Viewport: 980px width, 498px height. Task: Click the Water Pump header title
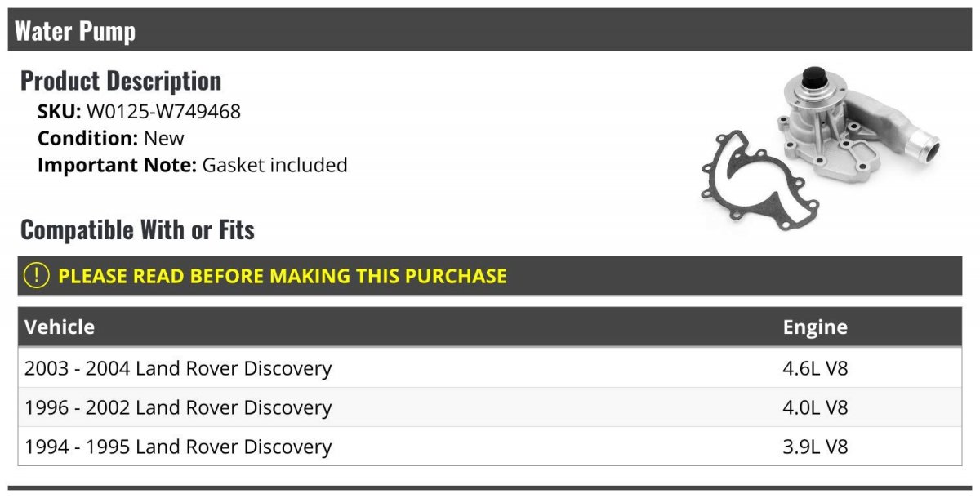(75, 31)
